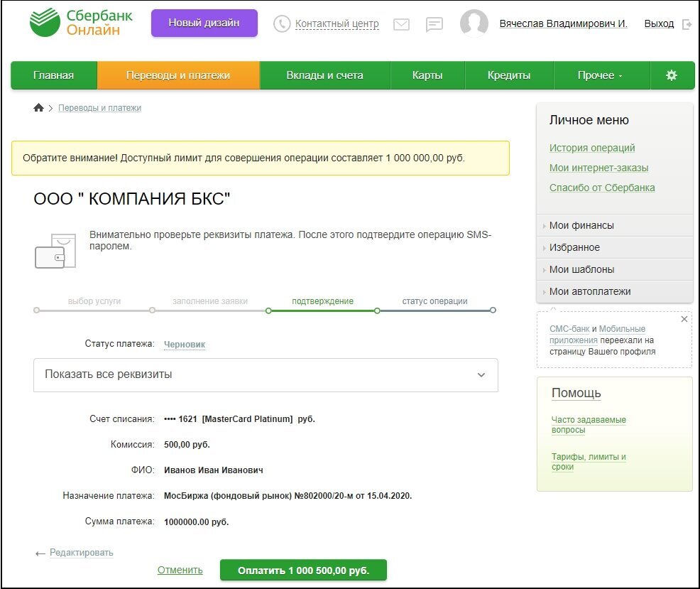Click the home breadcrumb icon
The width and height of the screenshot is (700, 589).
(39, 108)
